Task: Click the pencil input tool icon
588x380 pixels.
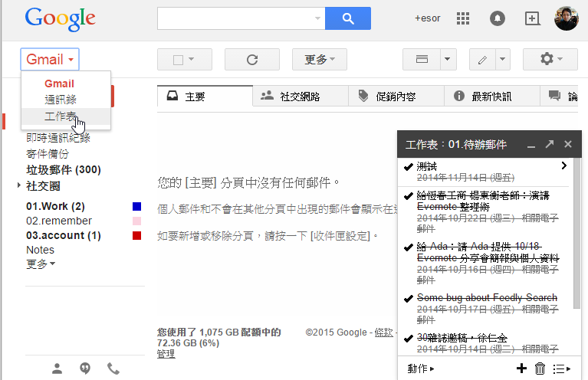Action: point(483,59)
